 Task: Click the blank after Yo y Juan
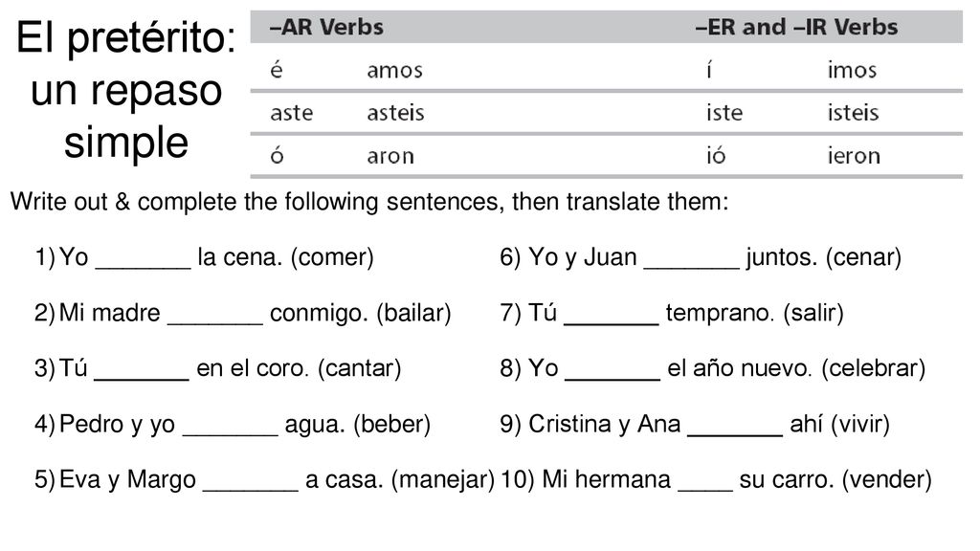tap(692, 262)
